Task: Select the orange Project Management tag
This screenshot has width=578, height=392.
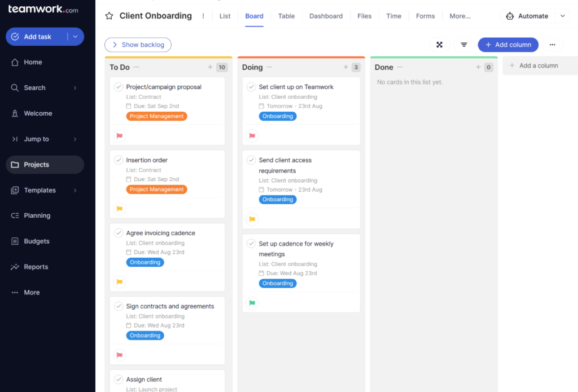Action: click(x=156, y=116)
